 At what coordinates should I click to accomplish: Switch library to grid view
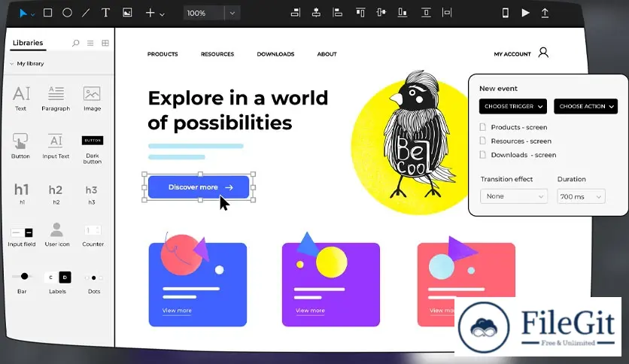point(105,43)
